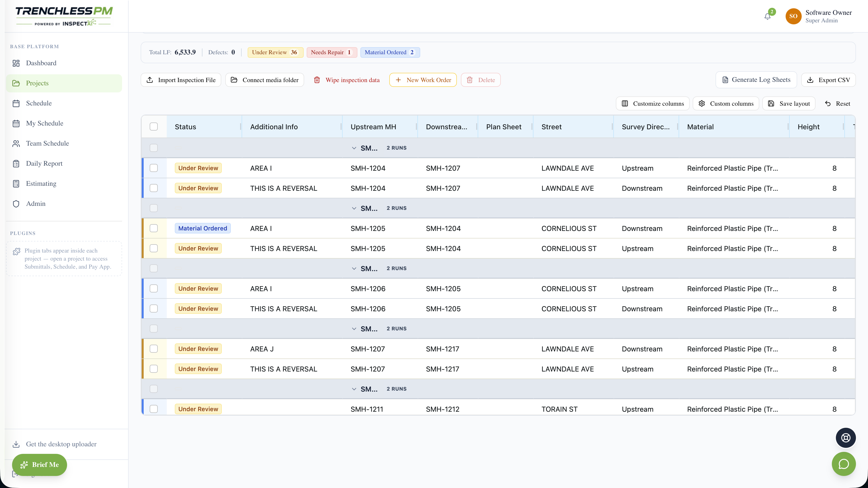This screenshot has width=868, height=488.
Task: Click the TrenchlessPM logo
Action: click(64, 16)
